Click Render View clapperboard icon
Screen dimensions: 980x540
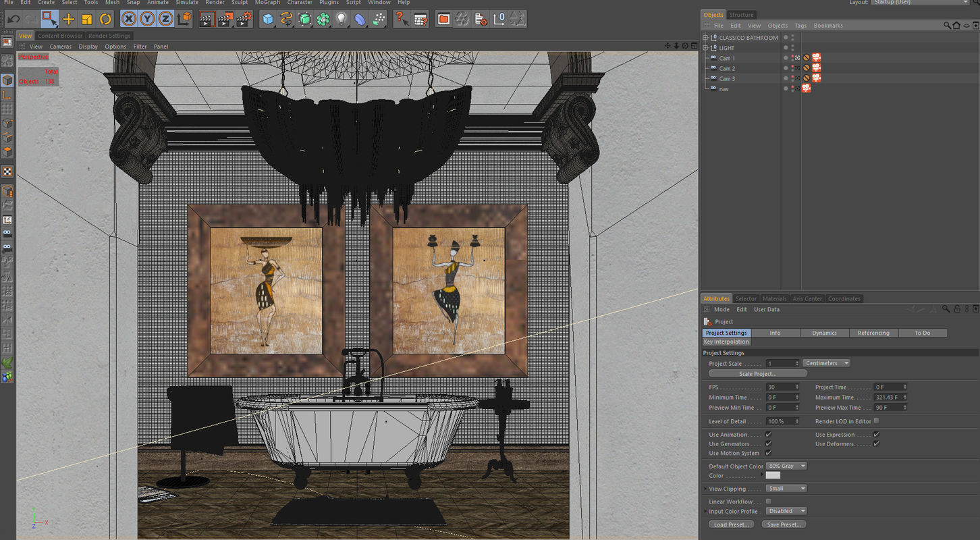pyautogui.click(x=208, y=19)
